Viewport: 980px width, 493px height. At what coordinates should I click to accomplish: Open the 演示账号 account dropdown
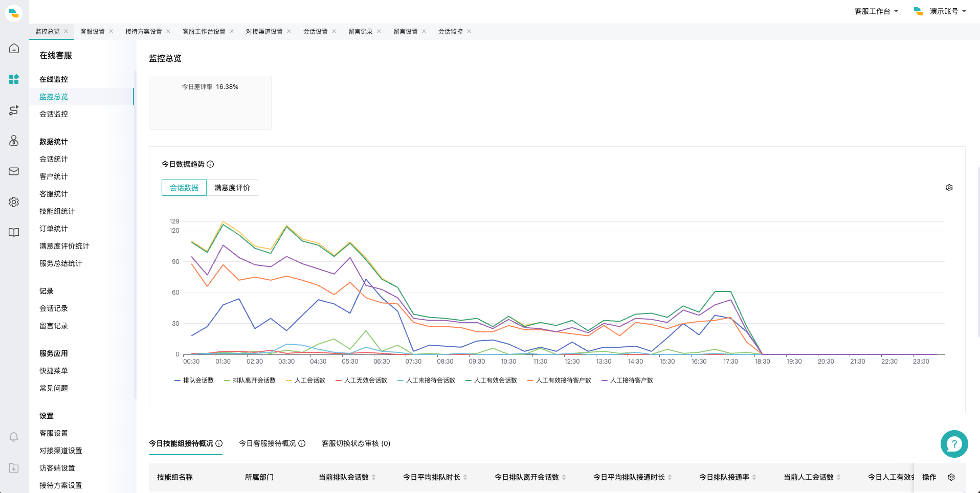click(x=940, y=11)
